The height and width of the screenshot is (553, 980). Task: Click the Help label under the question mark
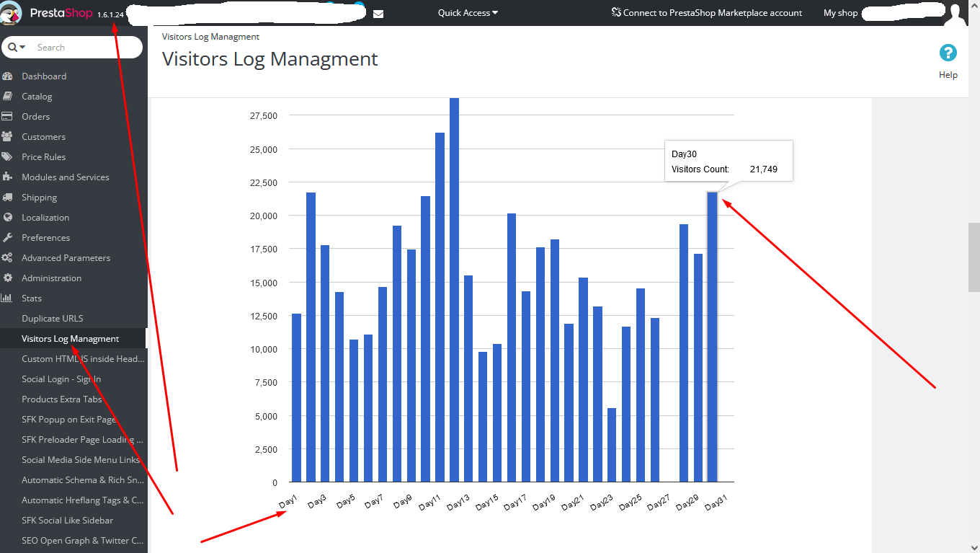coord(948,75)
